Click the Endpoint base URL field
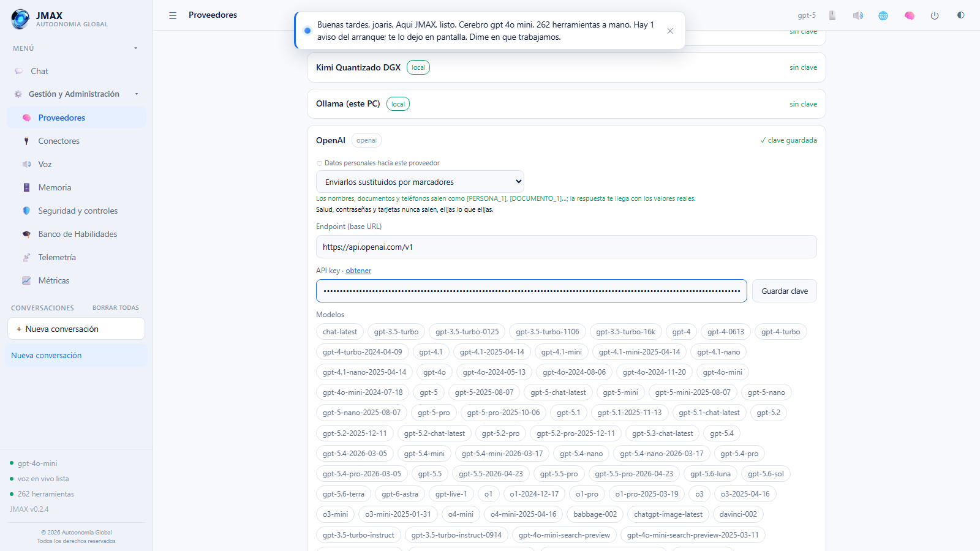 567,247
